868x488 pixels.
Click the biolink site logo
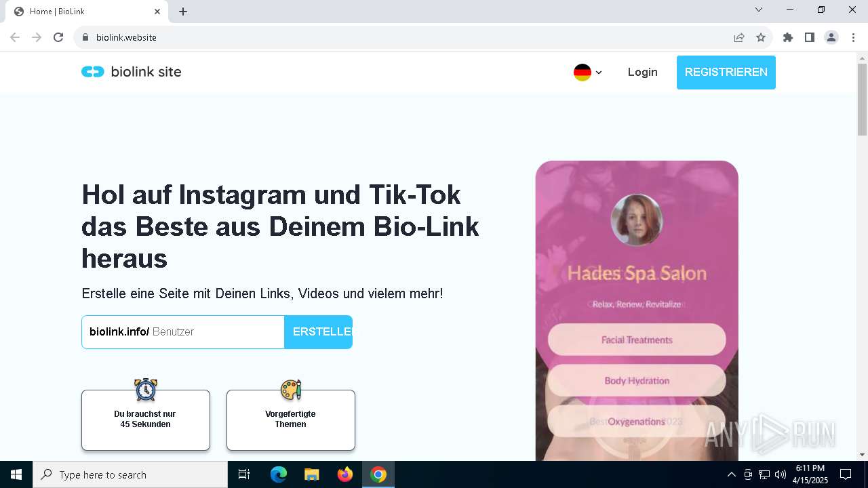click(x=132, y=72)
